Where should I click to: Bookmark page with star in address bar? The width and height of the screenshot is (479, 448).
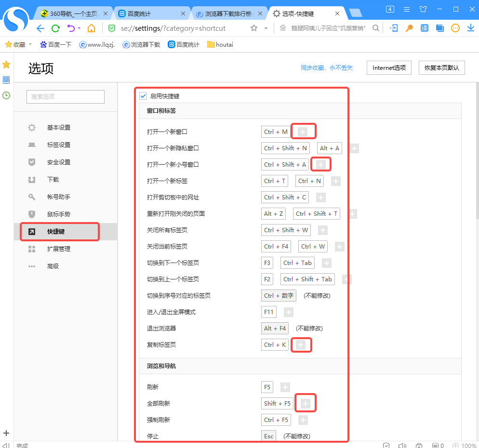pos(254,28)
